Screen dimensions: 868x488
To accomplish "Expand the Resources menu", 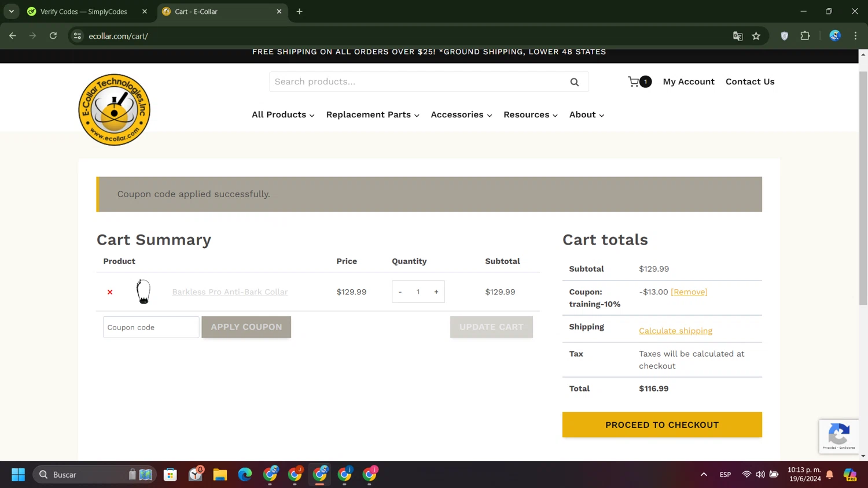I will [x=531, y=114].
